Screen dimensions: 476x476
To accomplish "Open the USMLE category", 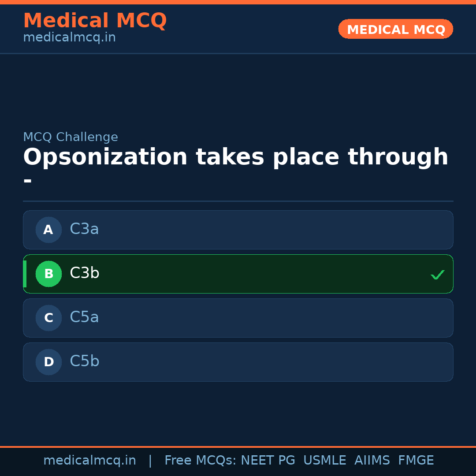I will point(325,460).
